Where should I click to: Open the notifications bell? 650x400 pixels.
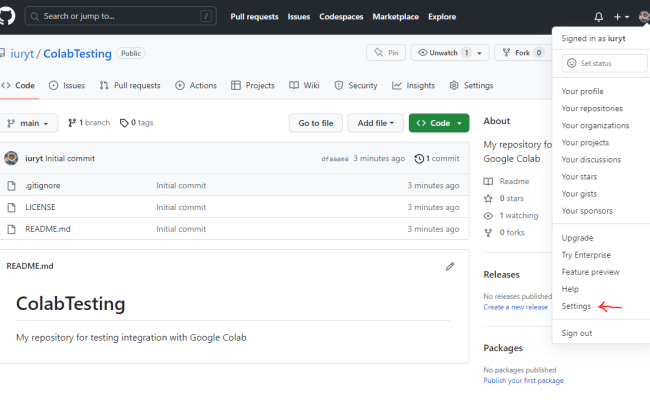[x=599, y=17]
